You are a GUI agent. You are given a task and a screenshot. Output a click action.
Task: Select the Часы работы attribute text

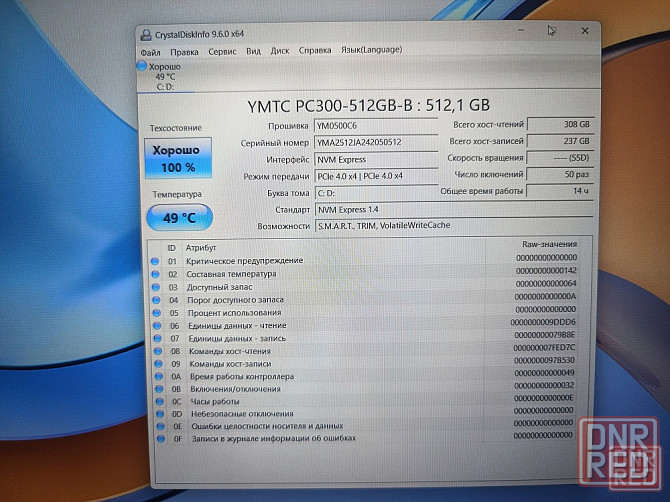click(215, 402)
